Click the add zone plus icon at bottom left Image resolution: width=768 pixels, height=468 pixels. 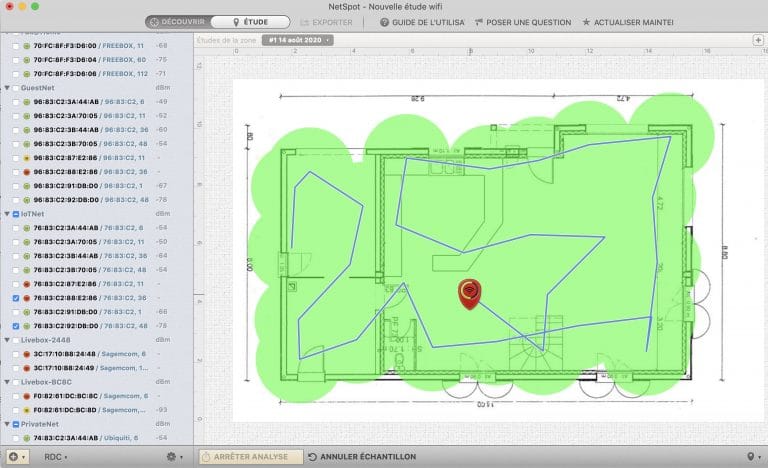point(14,457)
